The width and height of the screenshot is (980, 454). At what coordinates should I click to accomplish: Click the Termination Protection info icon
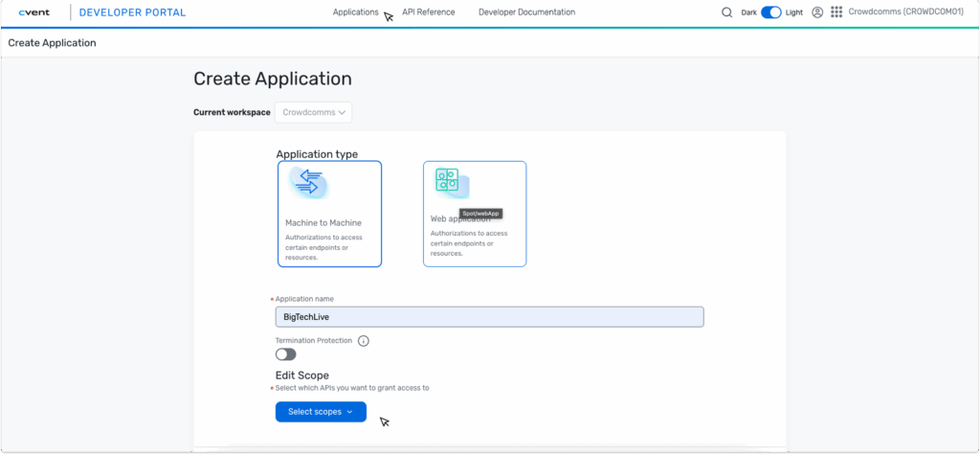pyautogui.click(x=364, y=340)
